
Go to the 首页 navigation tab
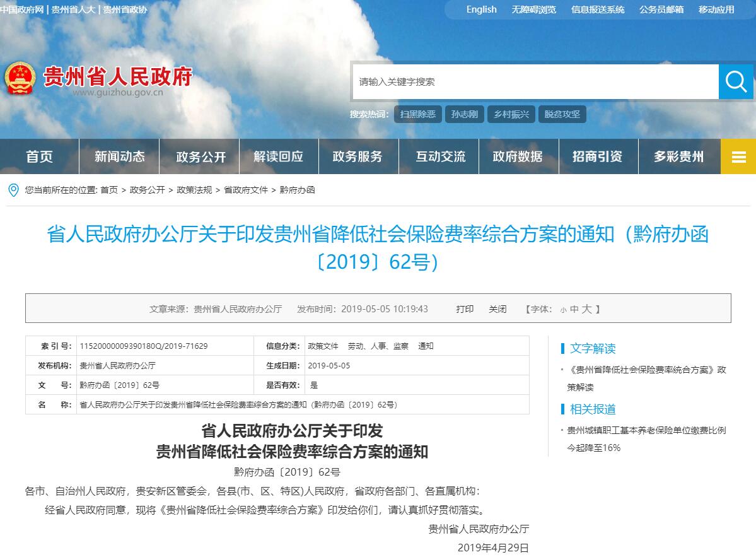[x=39, y=156]
